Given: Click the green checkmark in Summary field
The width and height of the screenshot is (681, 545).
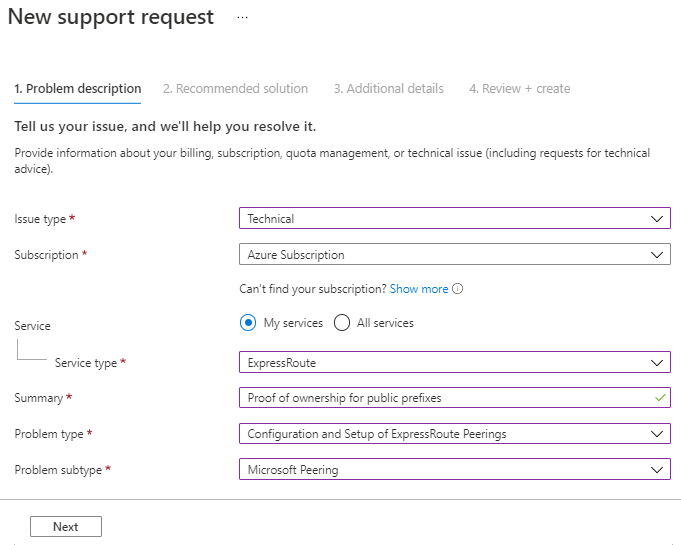Looking at the screenshot, I should pyautogui.click(x=659, y=397).
